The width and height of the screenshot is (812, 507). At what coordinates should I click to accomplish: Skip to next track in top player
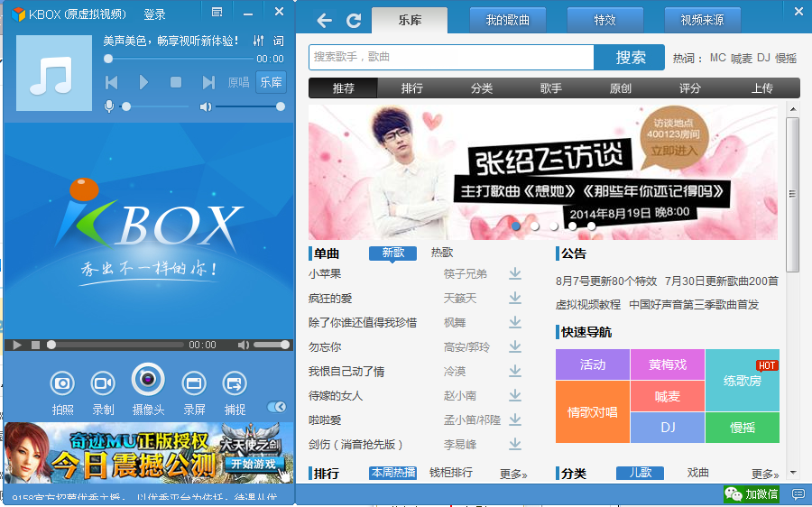pos(208,82)
